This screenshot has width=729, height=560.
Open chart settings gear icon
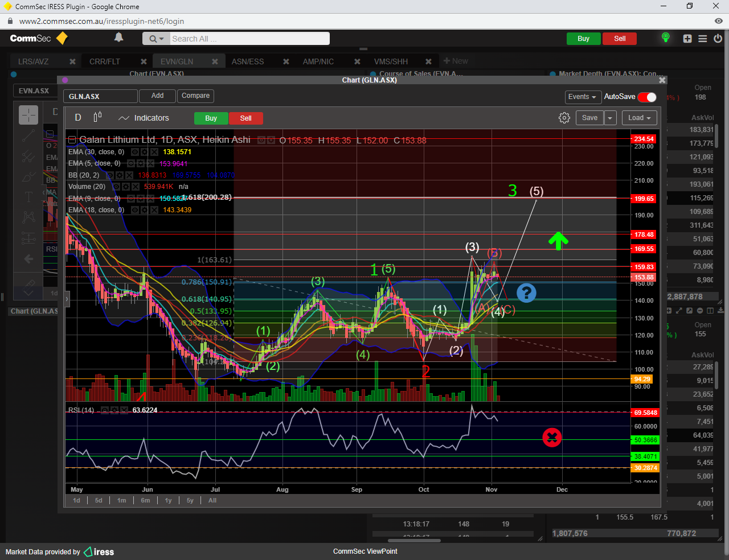tap(564, 118)
